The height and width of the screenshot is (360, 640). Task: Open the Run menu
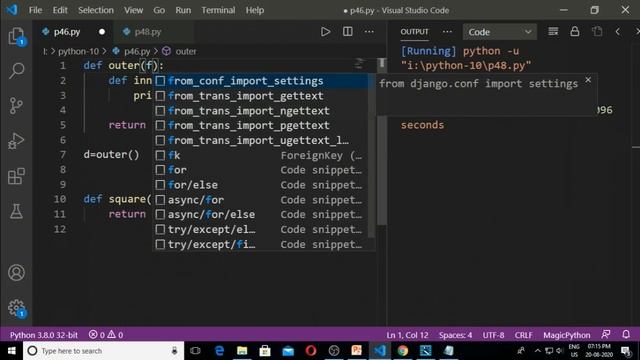pos(183,10)
